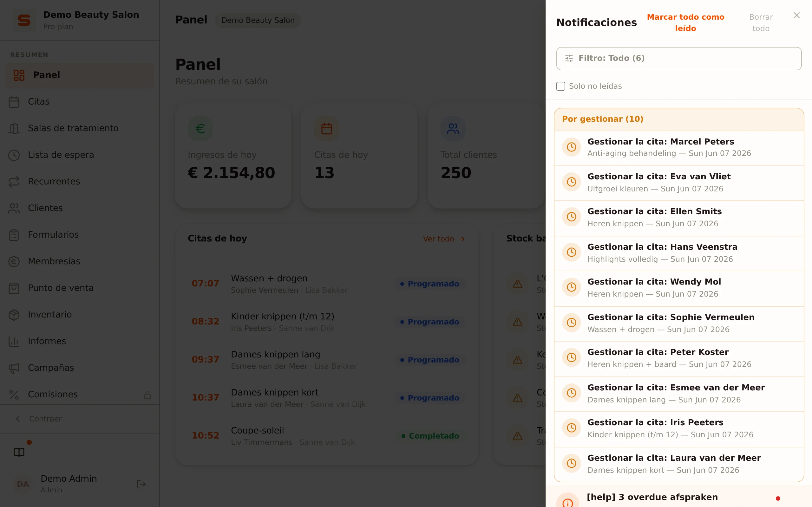Click clock icon of Marcel Peters notification
This screenshot has height=507, width=812.
tap(572, 147)
